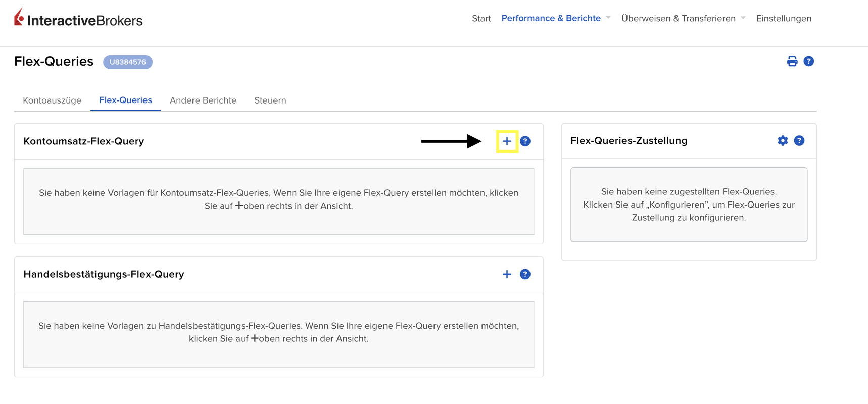Switch to the Kontoauszüge tab
Screen dimensions: 868x404
point(52,100)
